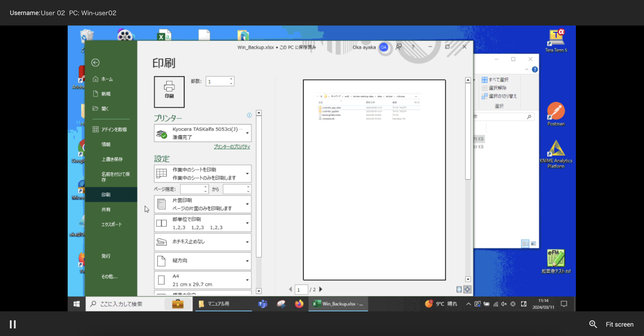Click the Explorer help icon
This screenshot has height=336, width=644.
(x=535, y=69)
